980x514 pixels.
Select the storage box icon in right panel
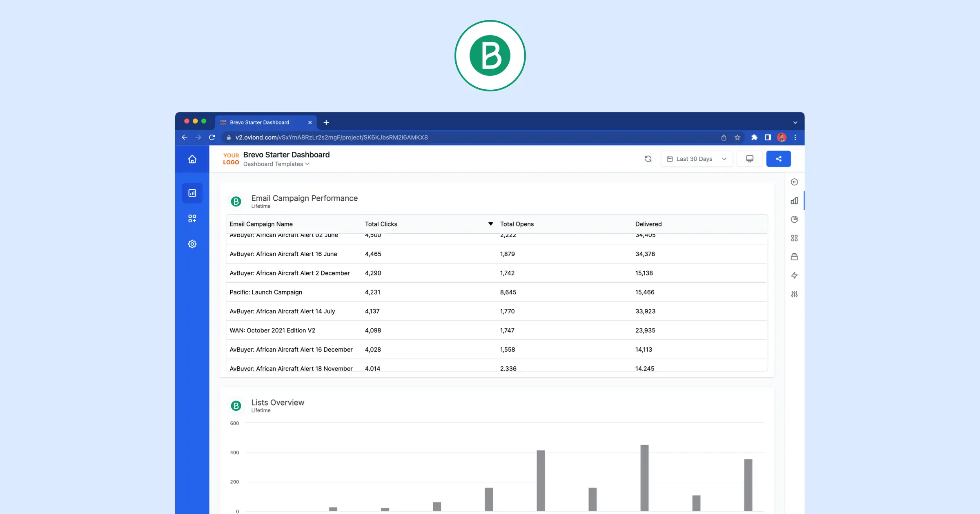pos(794,257)
